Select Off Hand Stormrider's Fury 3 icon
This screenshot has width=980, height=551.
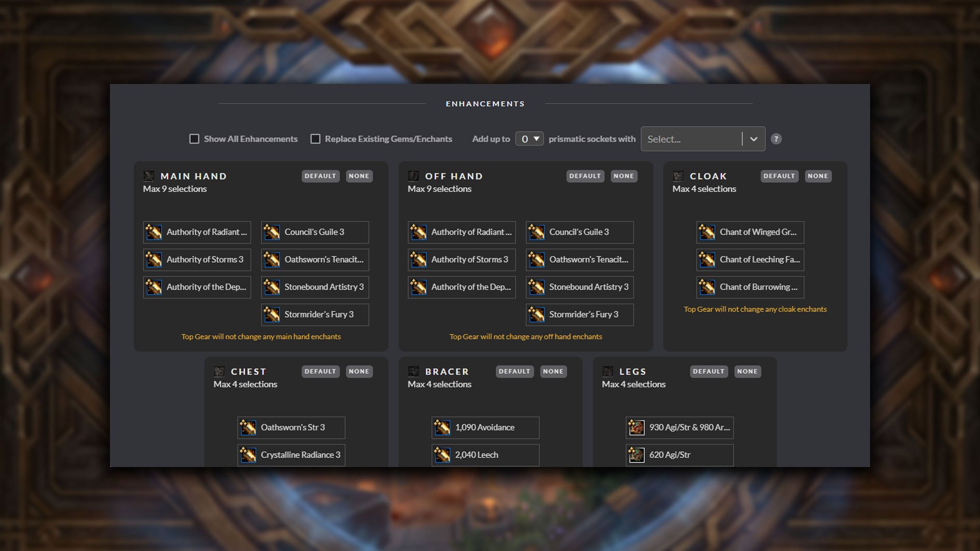[x=537, y=315]
